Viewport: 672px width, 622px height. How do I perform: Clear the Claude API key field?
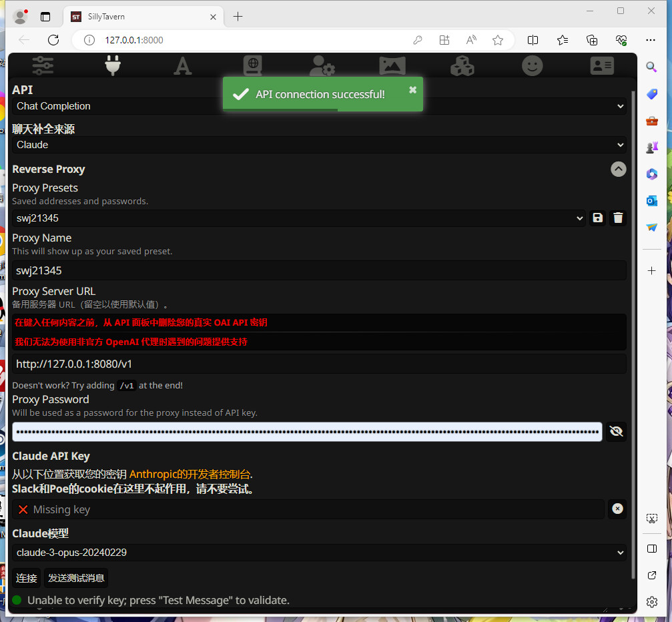click(x=618, y=509)
